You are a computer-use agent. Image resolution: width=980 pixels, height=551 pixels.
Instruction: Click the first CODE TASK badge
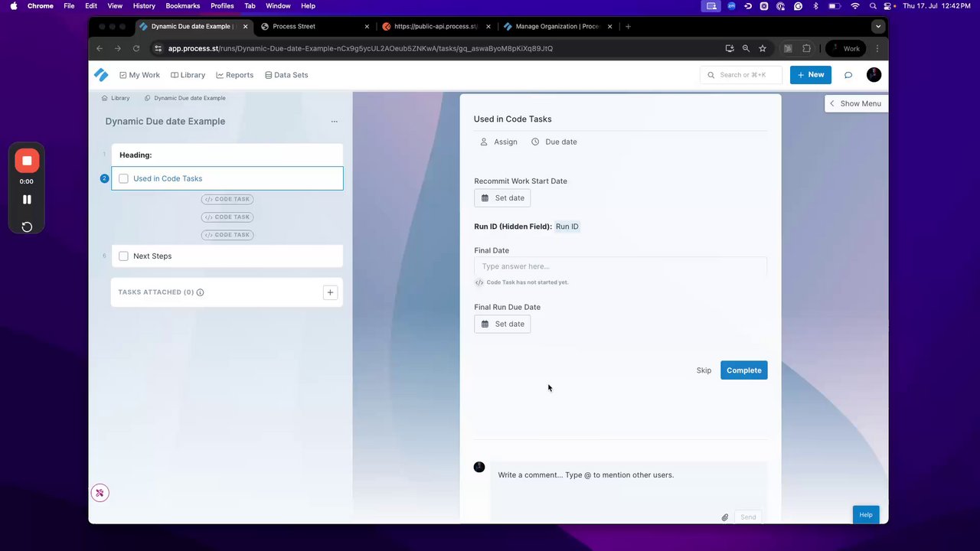pos(227,199)
